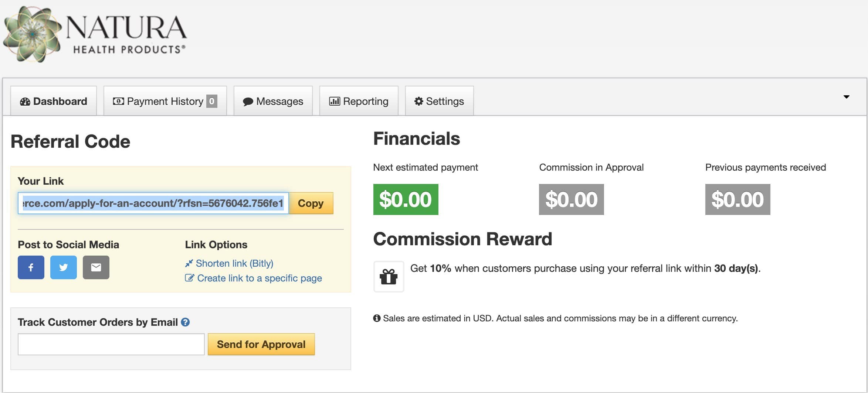Switch to the Payment History tab
The width and height of the screenshot is (868, 393).
coord(165,101)
